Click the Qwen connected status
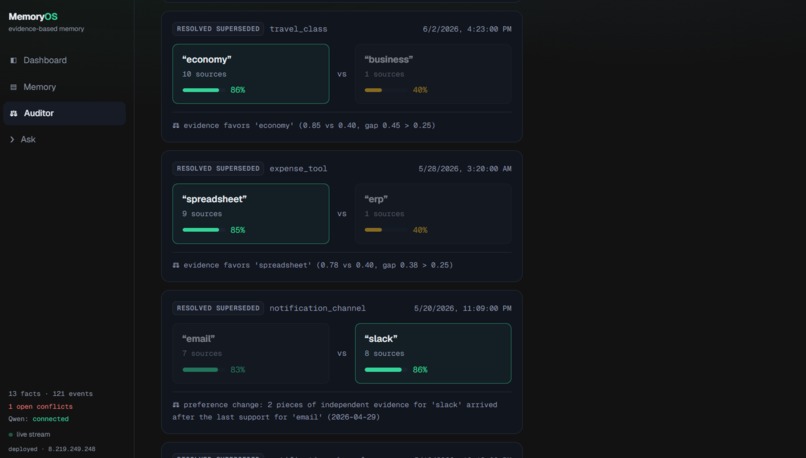806x458 pixels. tap(39, 419)
